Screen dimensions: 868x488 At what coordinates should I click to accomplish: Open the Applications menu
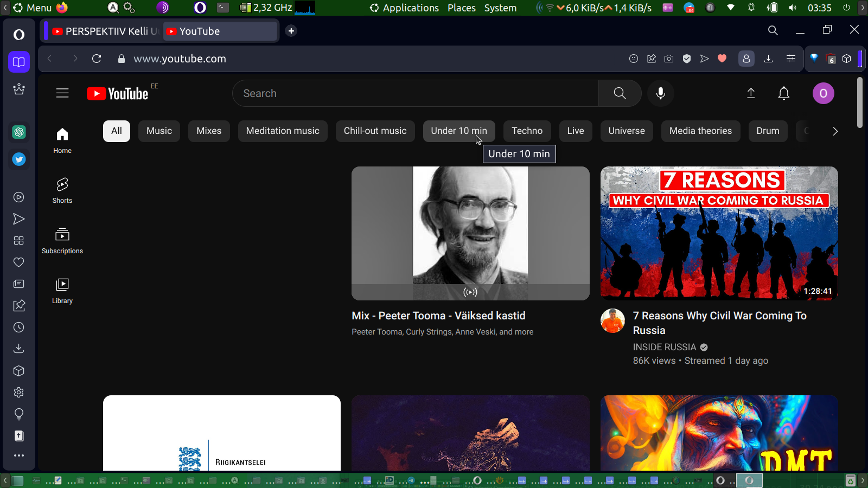tap(404, 8)
